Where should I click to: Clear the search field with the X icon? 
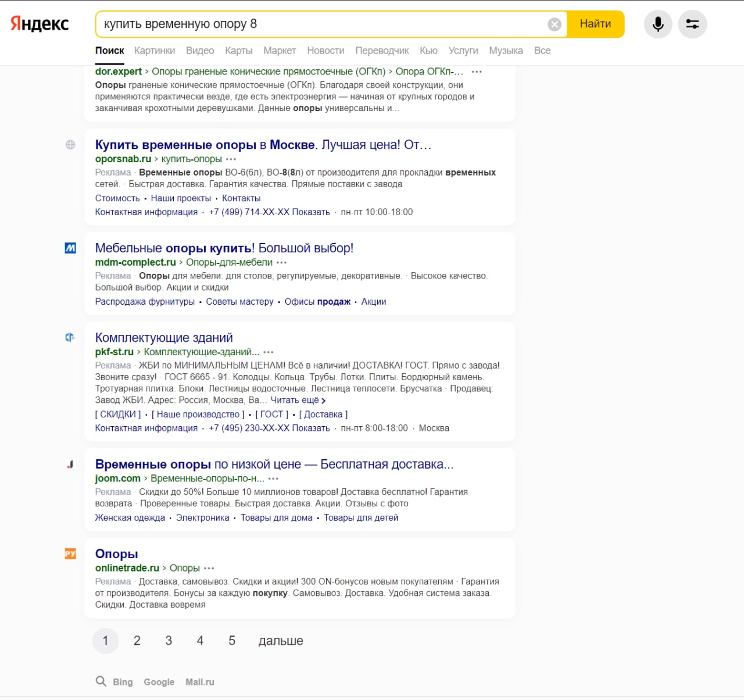555,24
